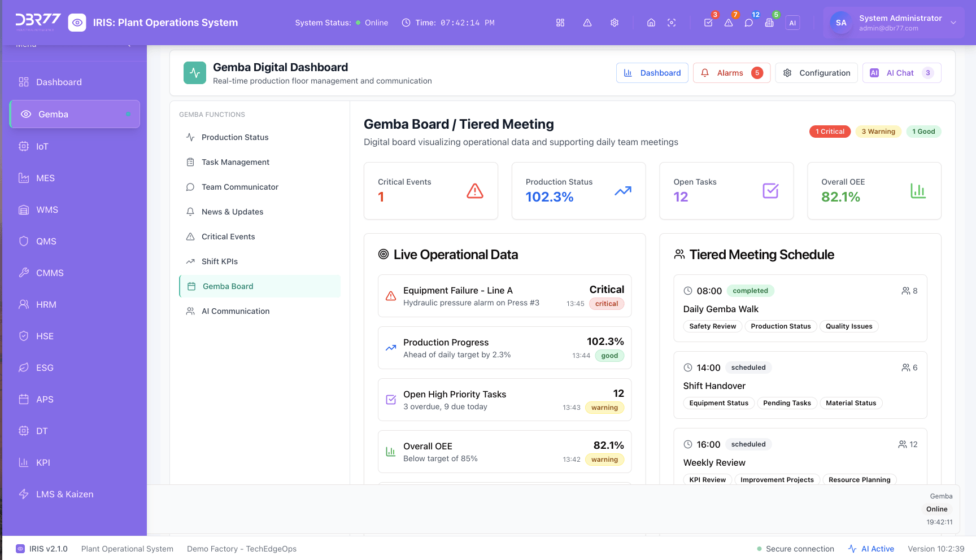Viewport: 976px width, 560px height.
Task: Click the AI assistant icon in header
Action: coord(792,23)
